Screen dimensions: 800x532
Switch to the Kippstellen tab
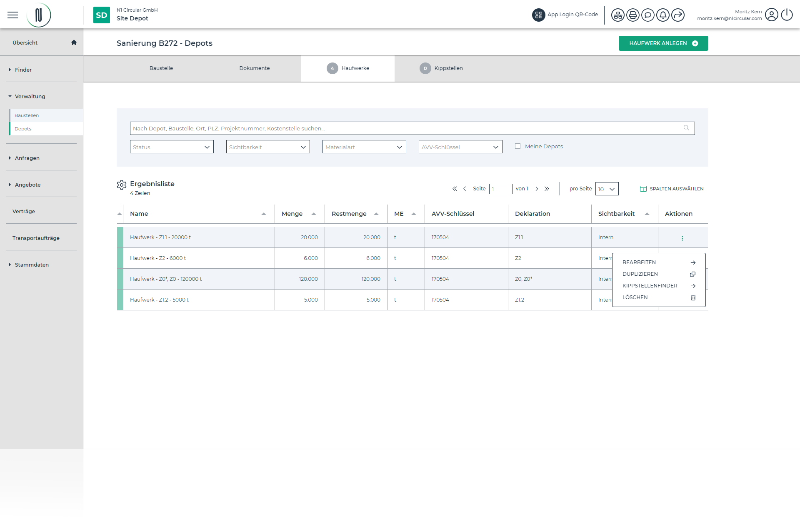(441, 68)
